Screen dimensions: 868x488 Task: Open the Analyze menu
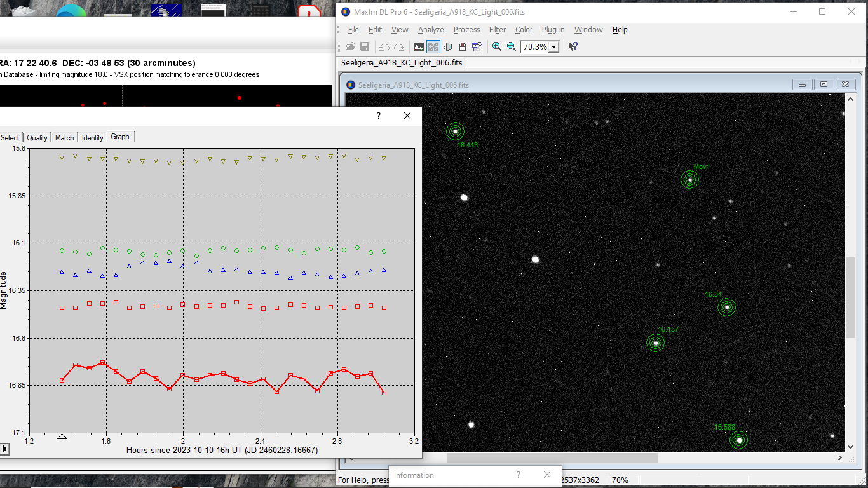pyautogui.click(x=431, y=30)
